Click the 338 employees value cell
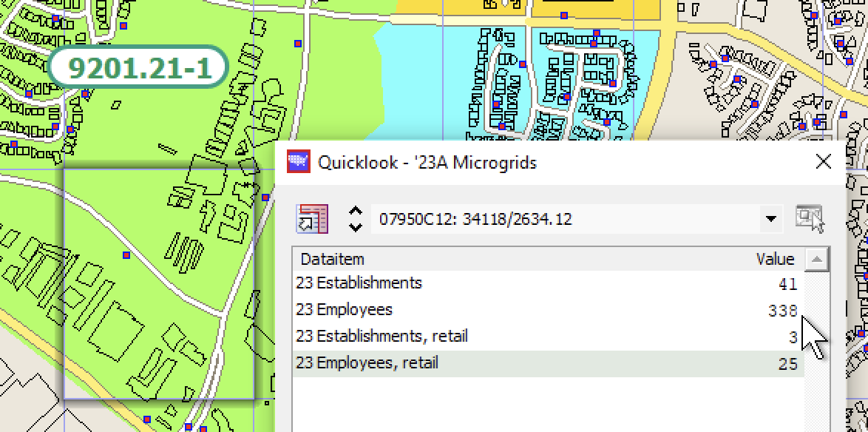Viewport: 868px width, 432px height. pos(781,311)
